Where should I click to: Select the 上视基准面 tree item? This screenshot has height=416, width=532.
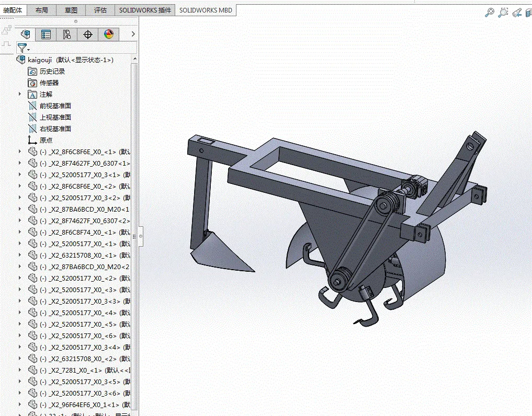(x=55, y=117)
